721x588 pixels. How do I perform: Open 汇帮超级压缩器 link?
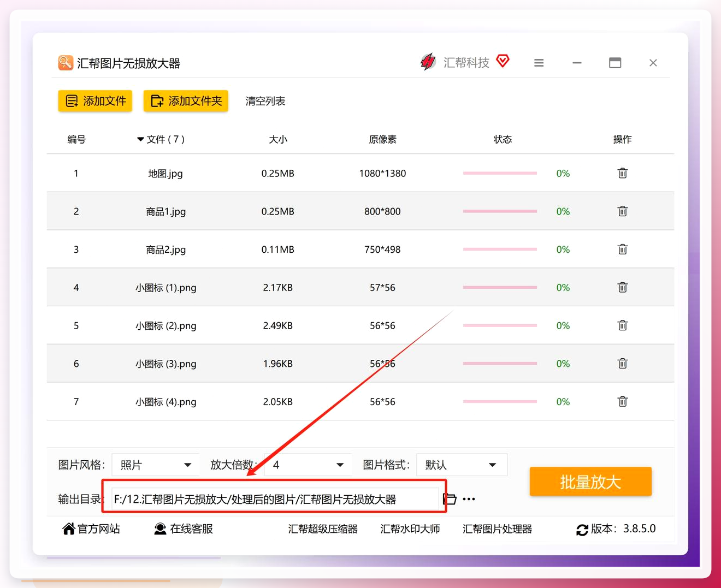pyautogui.click(x=323, y=529)
